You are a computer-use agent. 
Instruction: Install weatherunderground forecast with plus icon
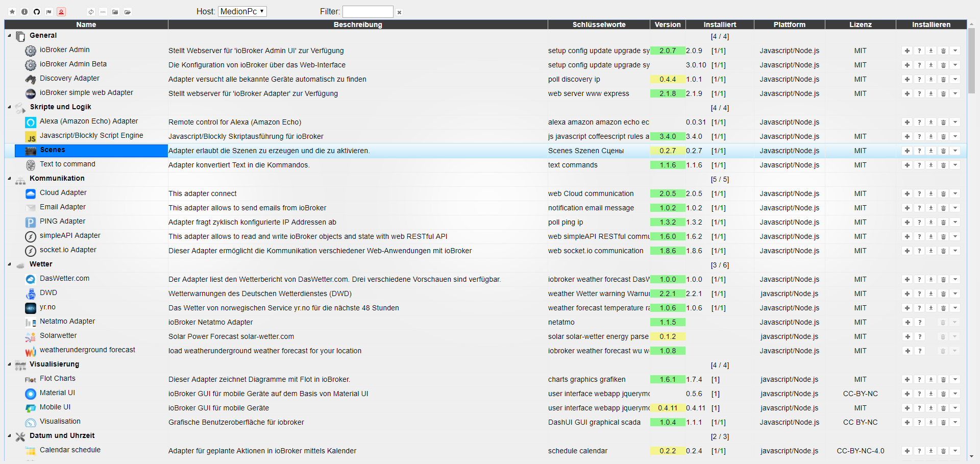(907, 351)
